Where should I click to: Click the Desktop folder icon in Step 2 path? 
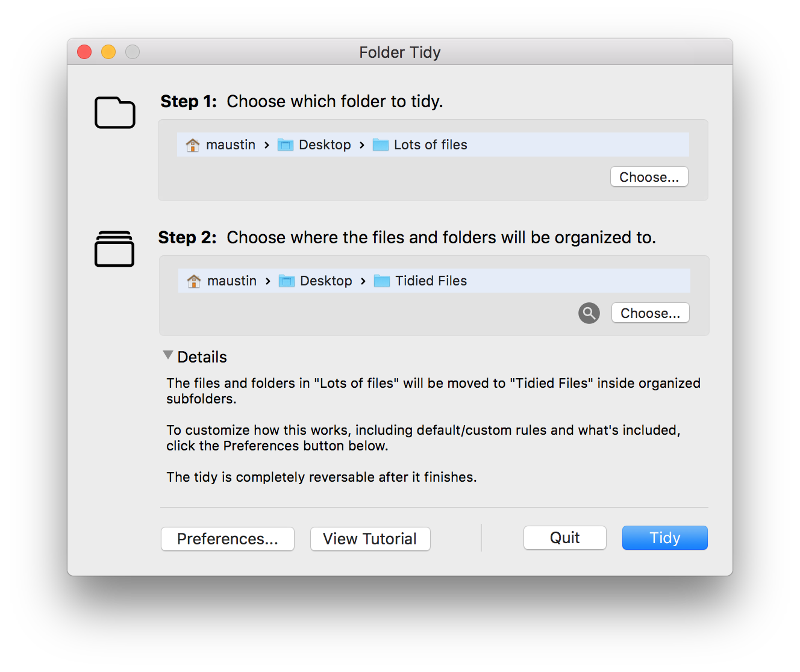(286, 281)
